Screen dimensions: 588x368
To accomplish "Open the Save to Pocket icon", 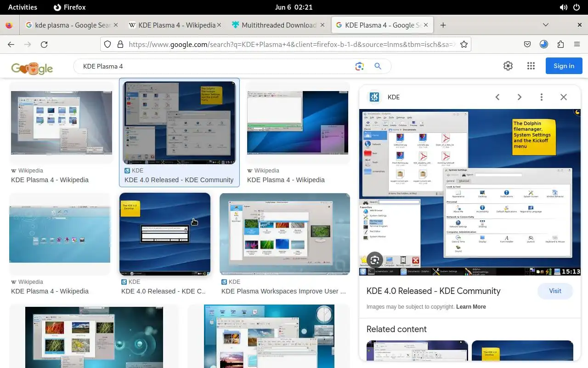I will [527, 44].
